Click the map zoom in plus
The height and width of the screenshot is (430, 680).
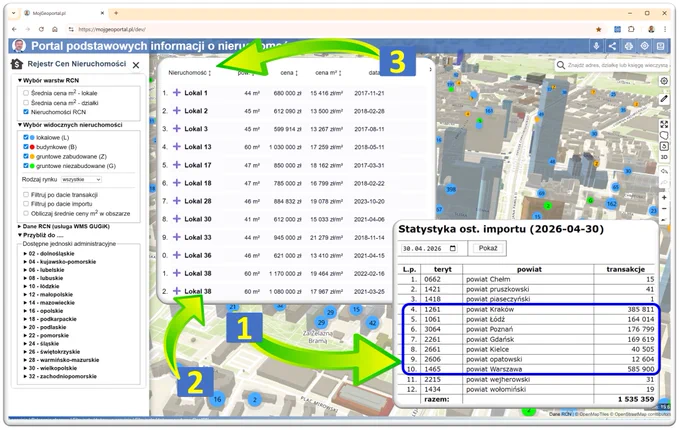[x=664, y=198]
